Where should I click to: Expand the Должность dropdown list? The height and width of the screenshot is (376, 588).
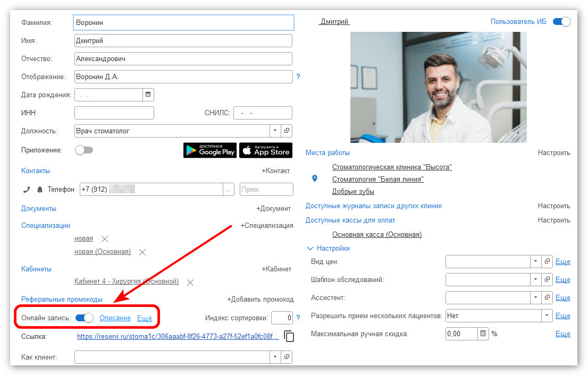click(x=275, y=131)
